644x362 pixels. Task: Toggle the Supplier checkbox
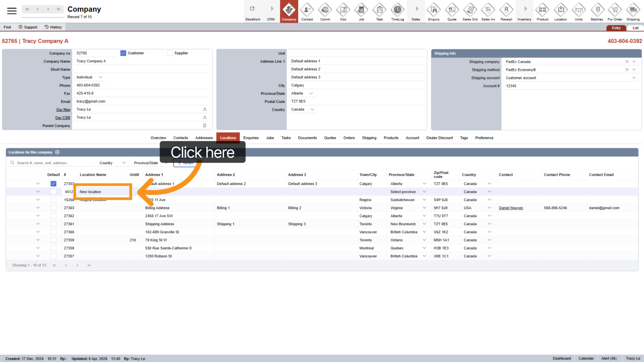point(170,53)
